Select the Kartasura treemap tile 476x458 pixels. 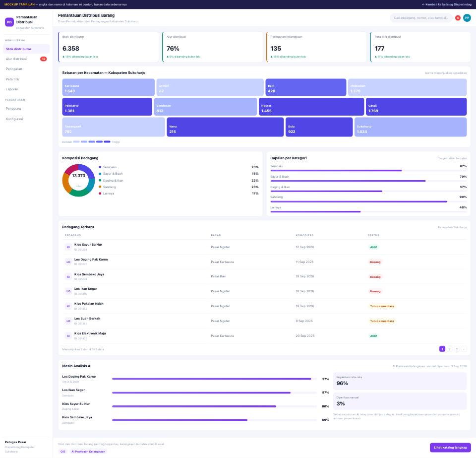[109, 87]
